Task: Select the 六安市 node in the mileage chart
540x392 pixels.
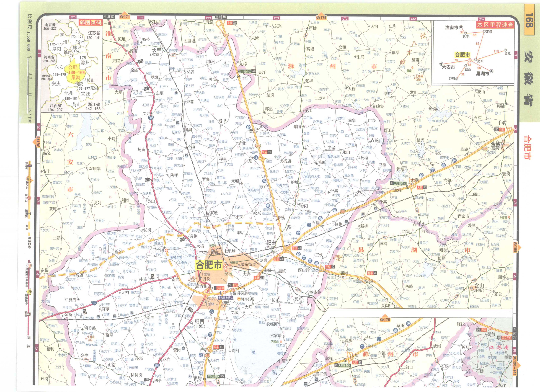Action: click(x=442, y=64)
